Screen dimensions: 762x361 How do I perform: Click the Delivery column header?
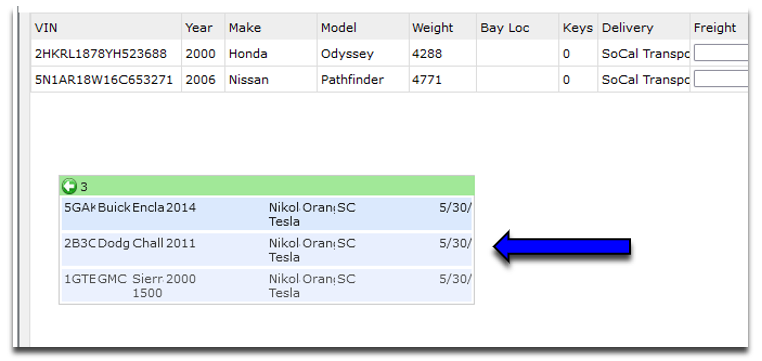pyautogui.click(x=644, y=28)
